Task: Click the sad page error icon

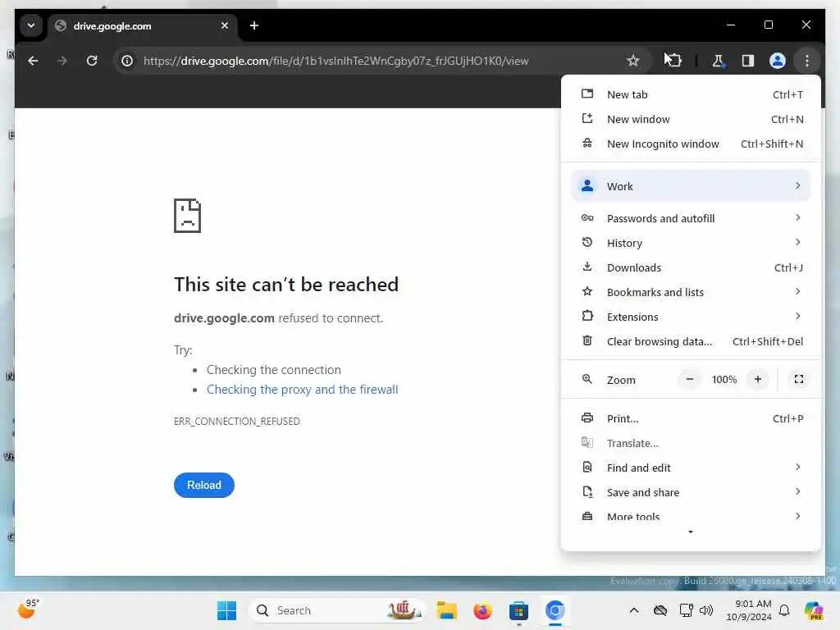Action: [x=188, y=216]
